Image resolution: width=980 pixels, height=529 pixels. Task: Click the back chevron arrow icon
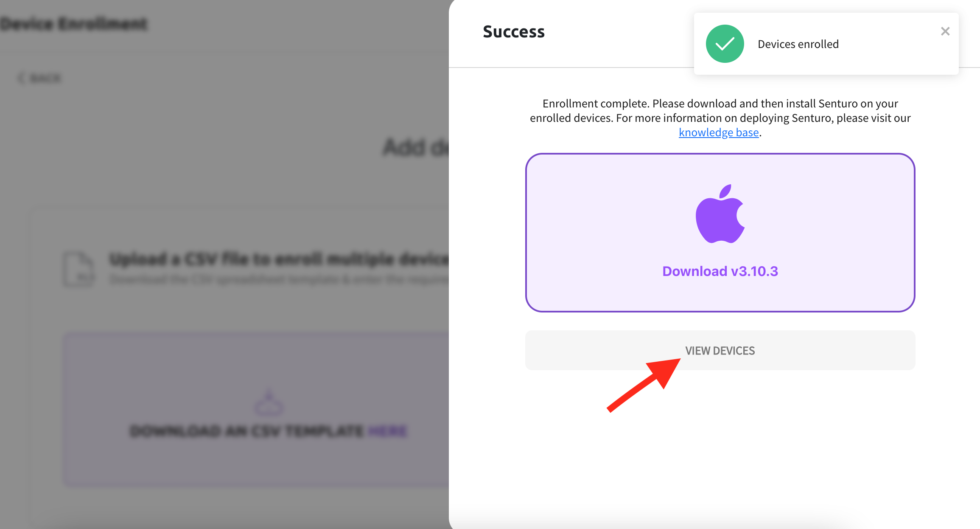point(21,78)
